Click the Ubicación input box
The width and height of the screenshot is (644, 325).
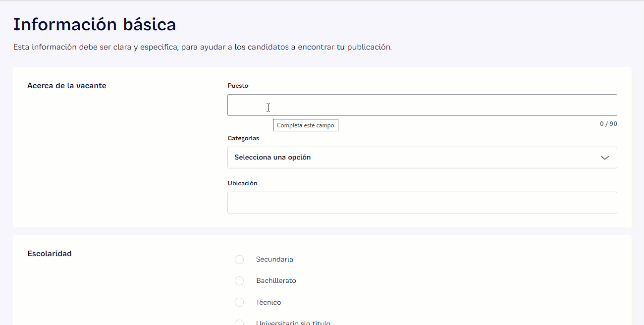421,202
